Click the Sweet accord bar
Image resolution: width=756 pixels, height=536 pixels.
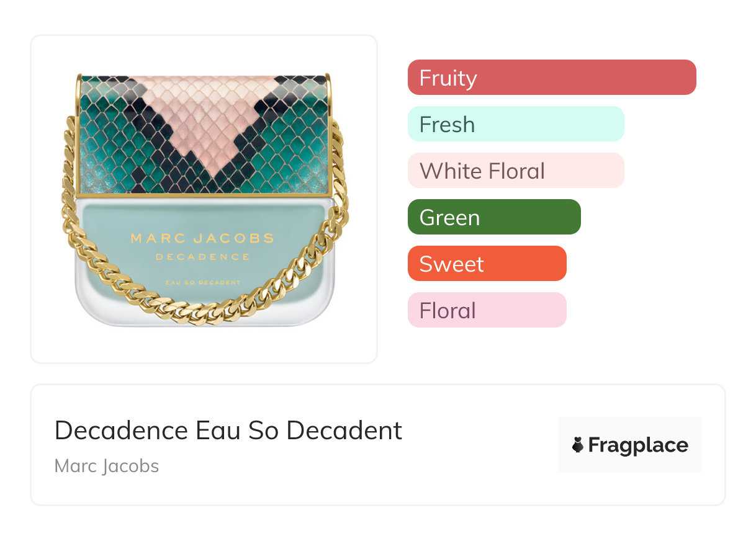pyautogui.click(x=487, y=264)
